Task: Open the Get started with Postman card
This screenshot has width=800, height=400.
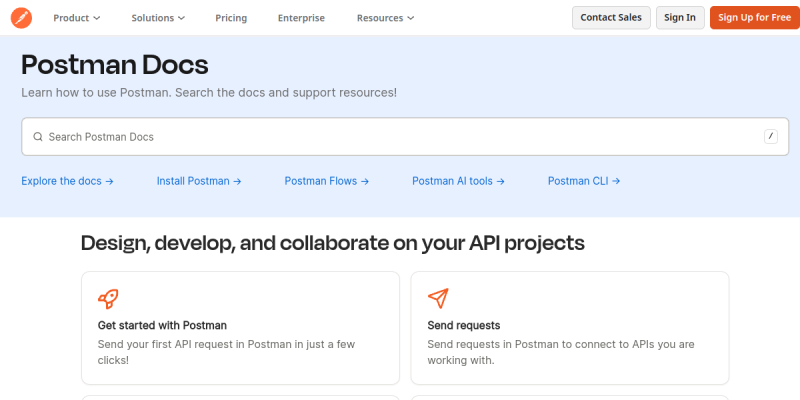Action: (x=240, y=328)
